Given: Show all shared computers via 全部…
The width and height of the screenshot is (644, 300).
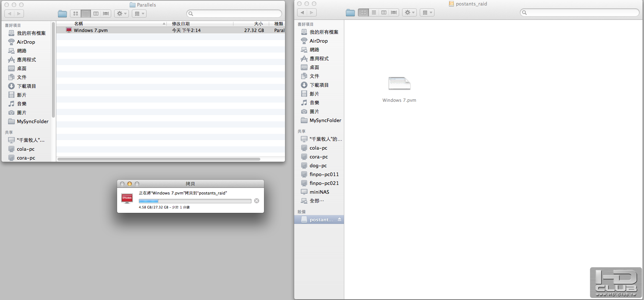Looking at the screenshot, I should (313, 201).
